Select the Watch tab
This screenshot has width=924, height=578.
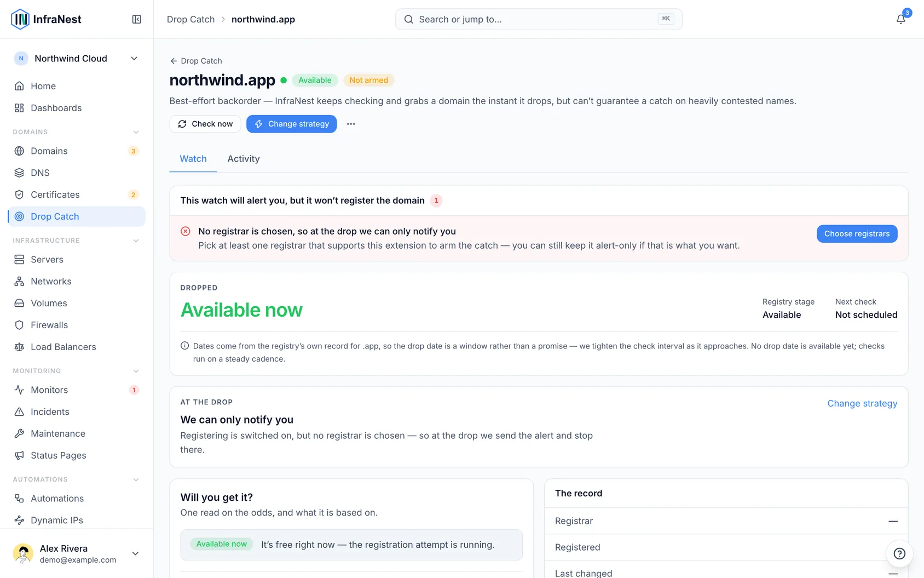tap(193, 159)
